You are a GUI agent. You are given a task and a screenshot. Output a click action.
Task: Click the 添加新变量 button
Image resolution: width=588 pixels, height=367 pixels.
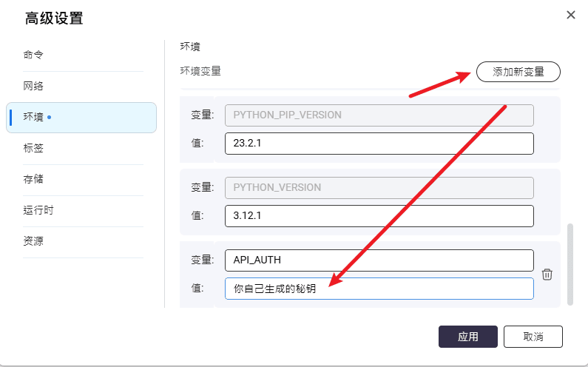click(518, 72)
